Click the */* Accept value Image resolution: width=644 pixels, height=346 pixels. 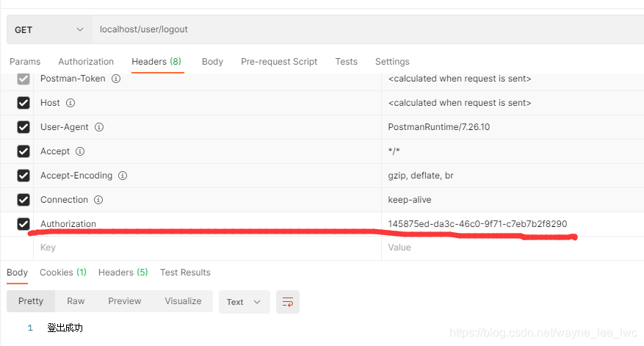click(x=394, y=151)
